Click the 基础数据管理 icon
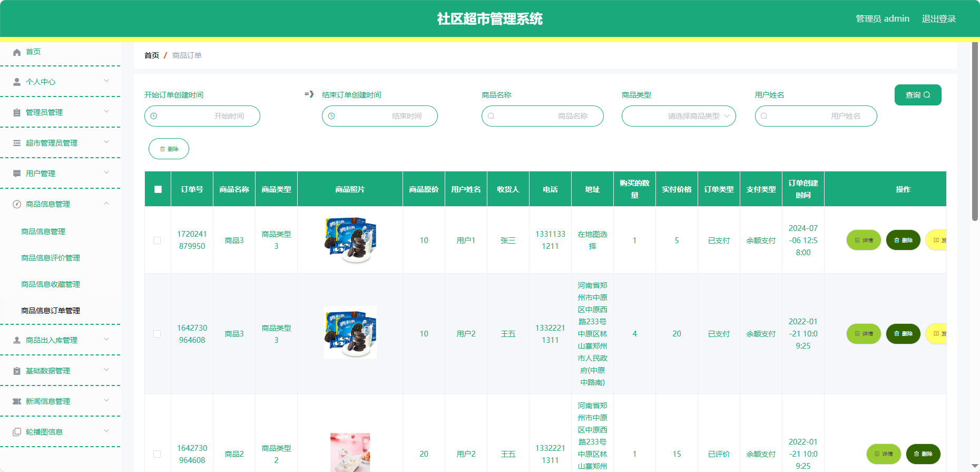Image resolution: width=980 pixels, height=472 pixels. (x=17, y=371)
